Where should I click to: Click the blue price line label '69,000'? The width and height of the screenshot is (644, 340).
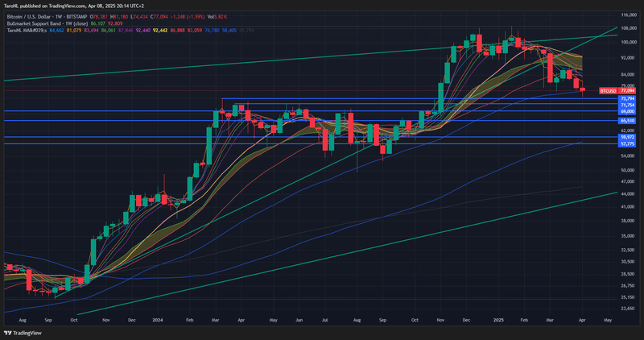(x=627, y=111)
